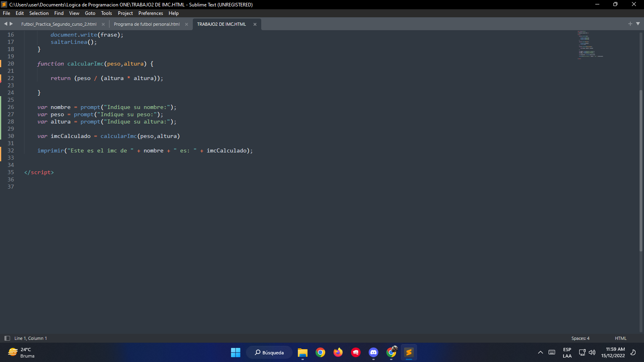Image resolution: width=644 pixels, height=362 pixels.
Task: Click saltarLinea call on line 17
Action: pyautogui.click(x=69, y=42)
